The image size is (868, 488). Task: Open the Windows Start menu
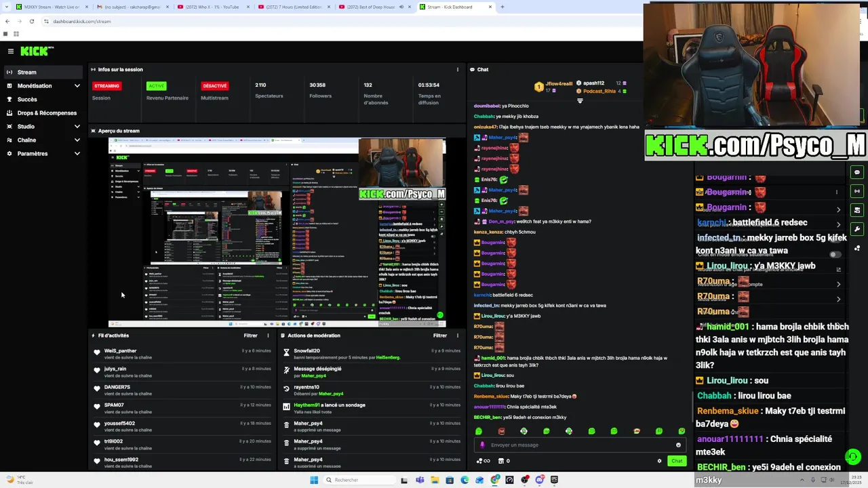[314, 480]
